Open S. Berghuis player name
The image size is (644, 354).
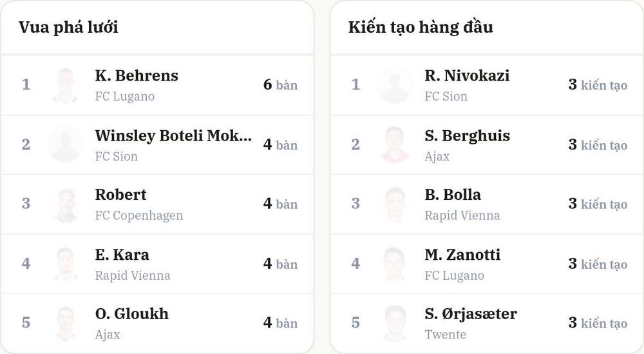(x=468, y=135)
